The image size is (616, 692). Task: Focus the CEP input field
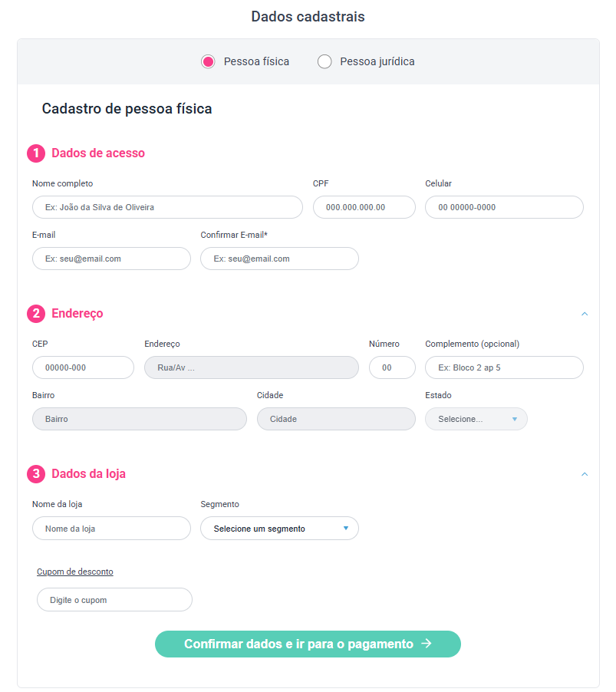point(83,367)
